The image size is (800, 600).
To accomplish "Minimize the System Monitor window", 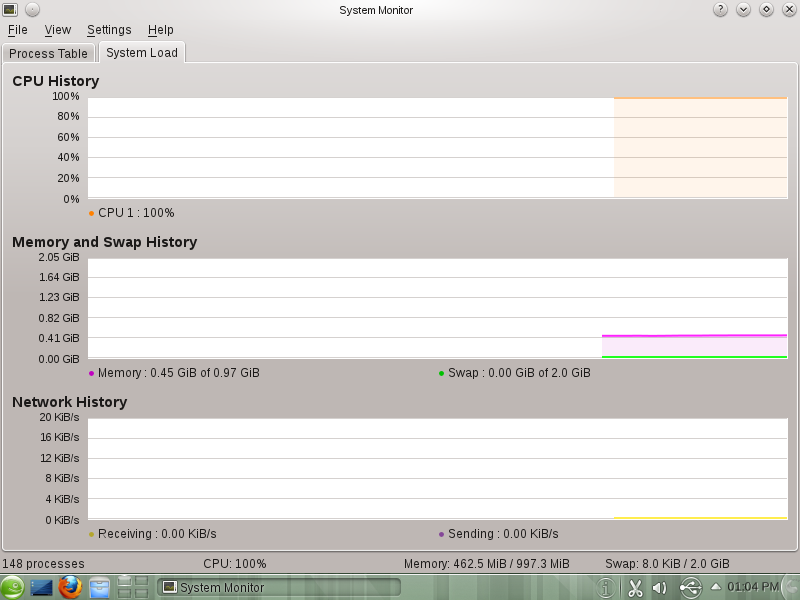I will (x=743, y=10).
